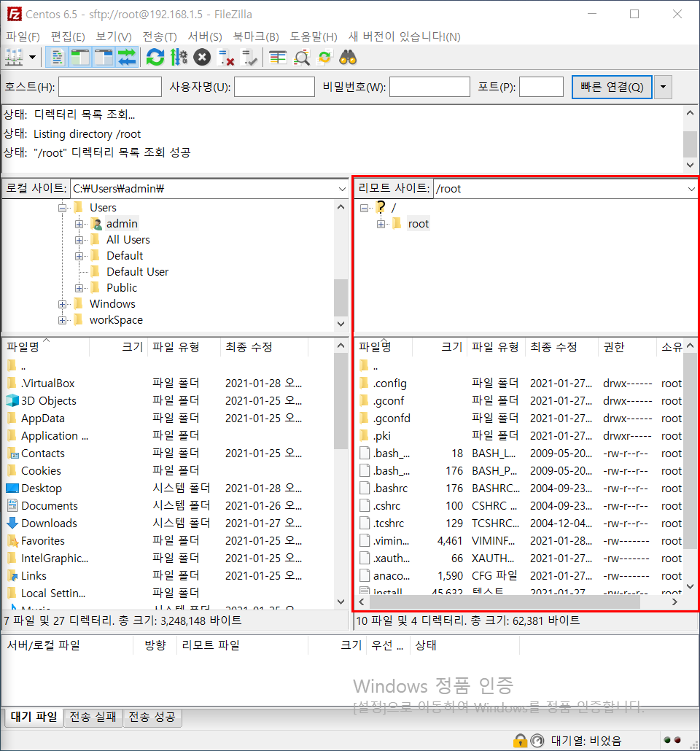
Task: Select the remote .bashrc file
Action: coord(390,488)
